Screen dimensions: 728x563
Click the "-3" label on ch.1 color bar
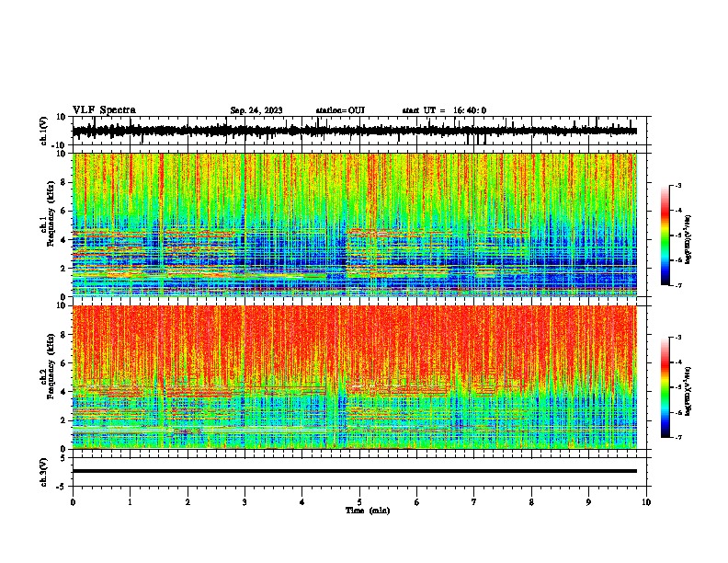677,185
